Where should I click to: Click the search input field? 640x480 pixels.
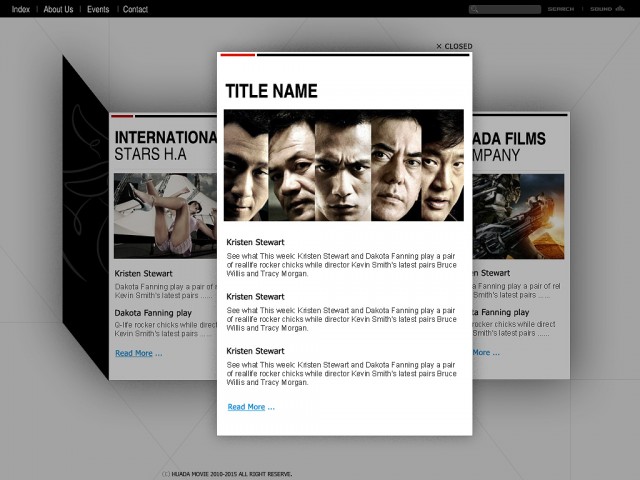pos(504,9)
